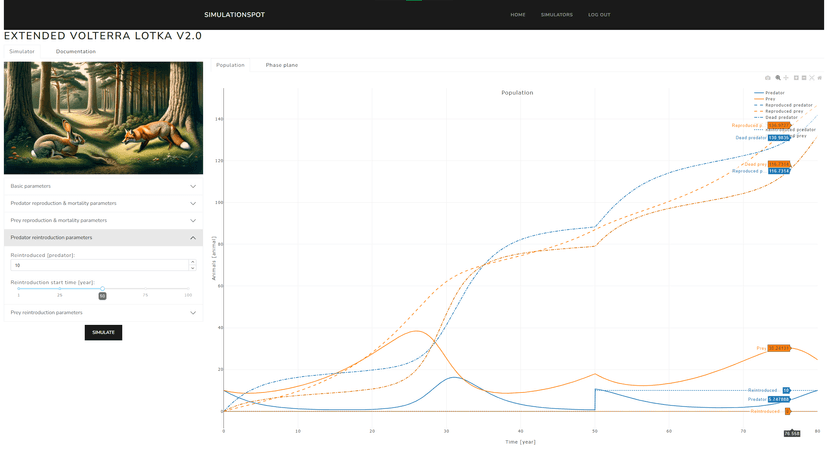The height and width of the screenshot is (466, 828).
Task: Hide the Prey trace via legend
Action: [770, 99]
